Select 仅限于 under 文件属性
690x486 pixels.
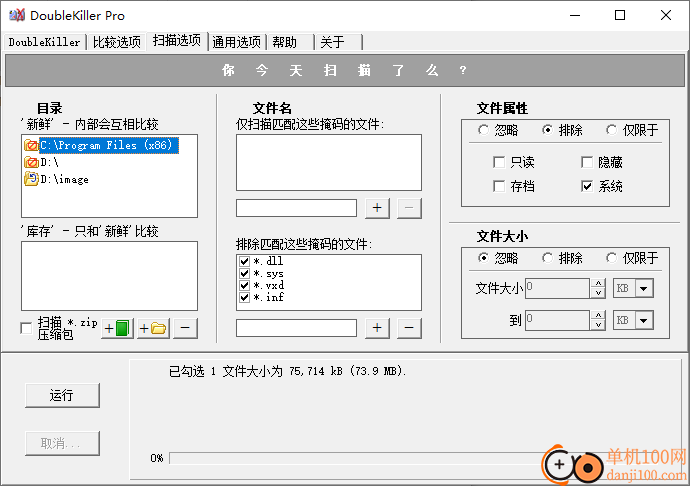click(611, 130)
